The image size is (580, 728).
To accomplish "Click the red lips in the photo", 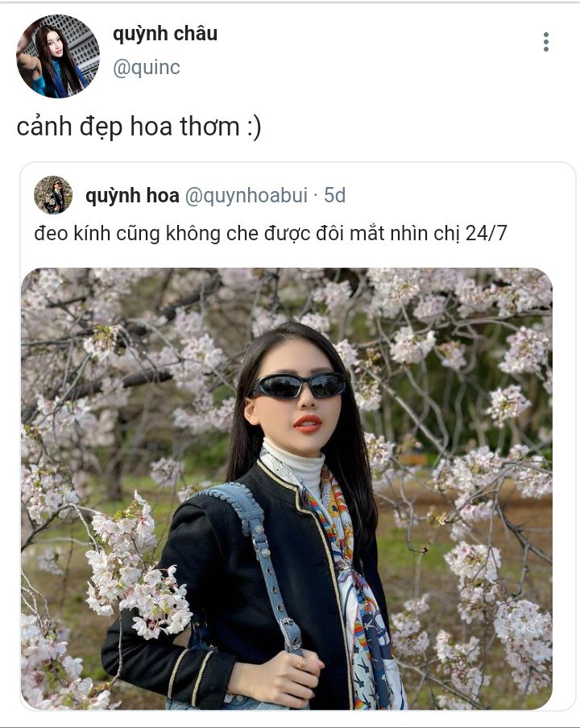I will click(x=308, y=423).
